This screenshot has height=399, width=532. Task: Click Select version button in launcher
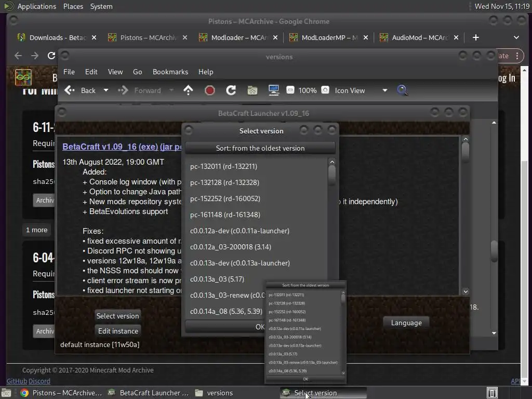[x=117, y=316]
